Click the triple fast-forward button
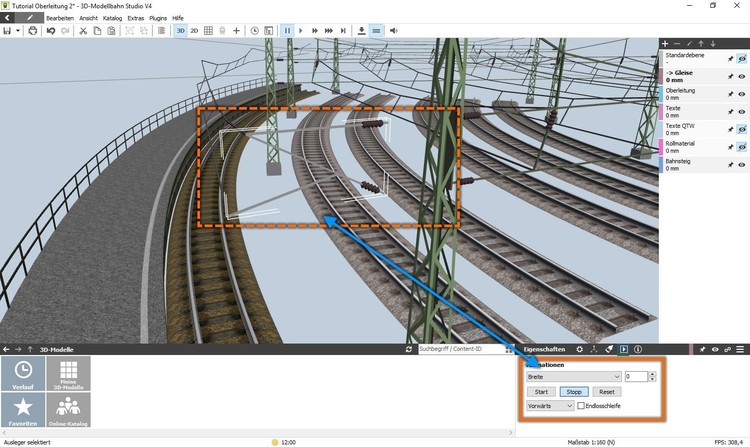750x447 pixels. point(329,31)
